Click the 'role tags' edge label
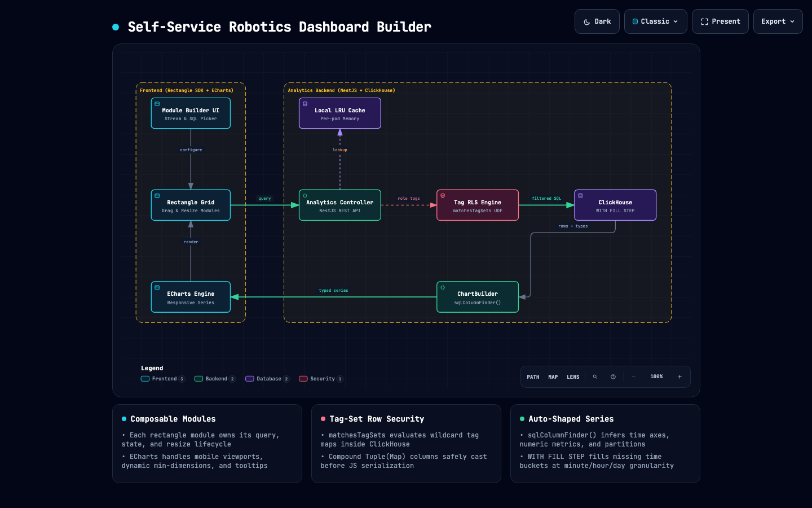Screen dimensions: 812x508 point(409,199)
